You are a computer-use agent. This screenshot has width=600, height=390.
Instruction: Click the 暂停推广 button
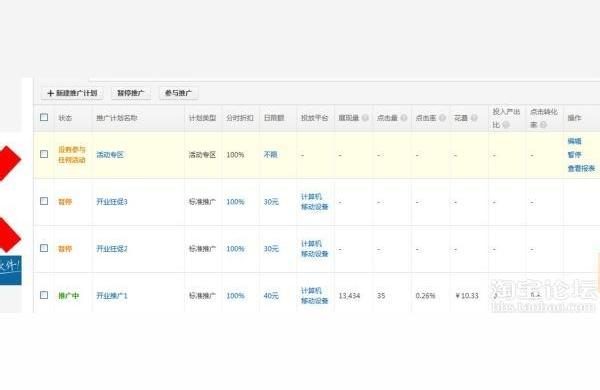pos(130,93)
